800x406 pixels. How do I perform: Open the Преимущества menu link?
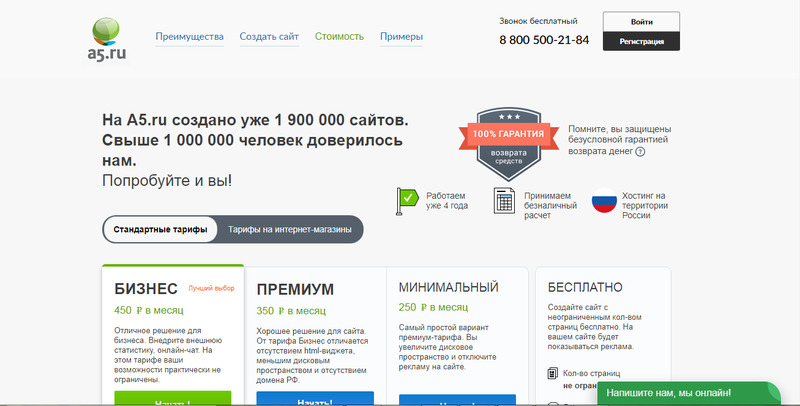click(x=189, y=37)
